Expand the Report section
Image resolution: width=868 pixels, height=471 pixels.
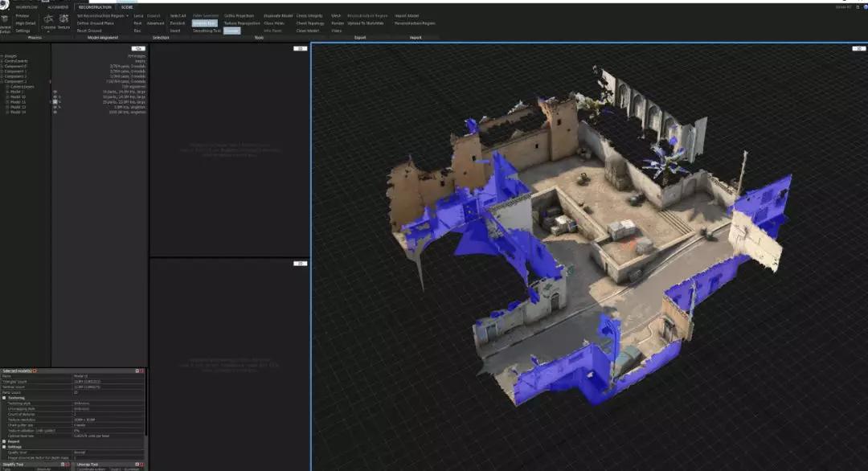click(3, 441)
